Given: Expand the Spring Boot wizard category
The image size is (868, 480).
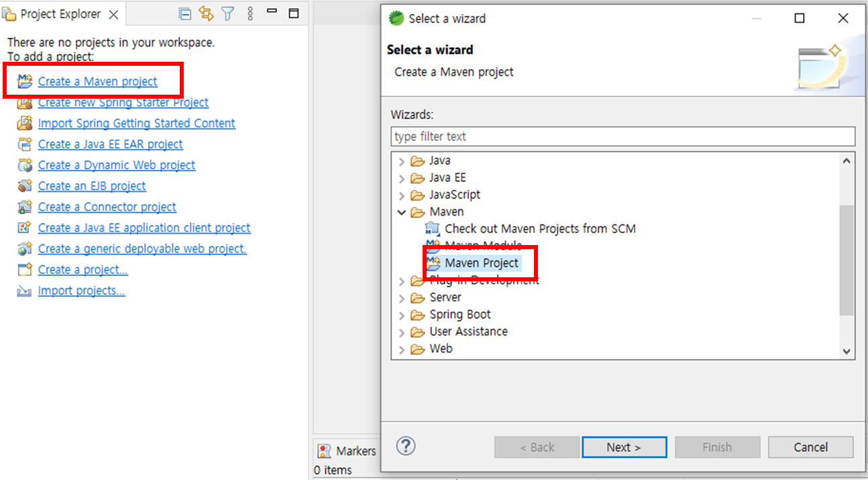Looking at the screenshot, I should (x=401, y=315).
